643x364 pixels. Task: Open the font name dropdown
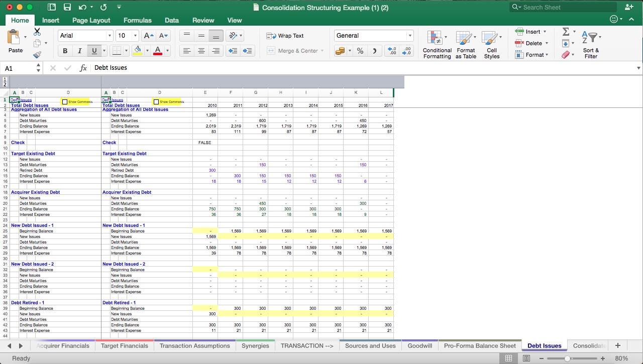tap(110, 36)
